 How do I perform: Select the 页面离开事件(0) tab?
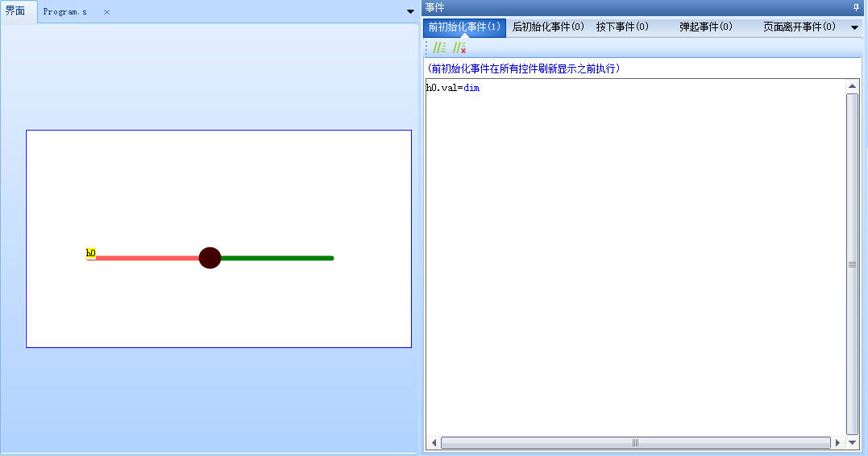pos(799,27)
